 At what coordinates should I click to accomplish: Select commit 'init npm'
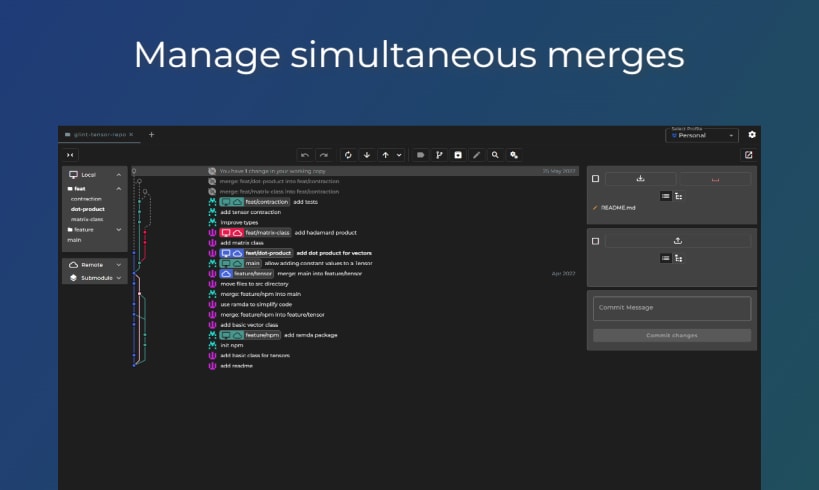point(231,345)
